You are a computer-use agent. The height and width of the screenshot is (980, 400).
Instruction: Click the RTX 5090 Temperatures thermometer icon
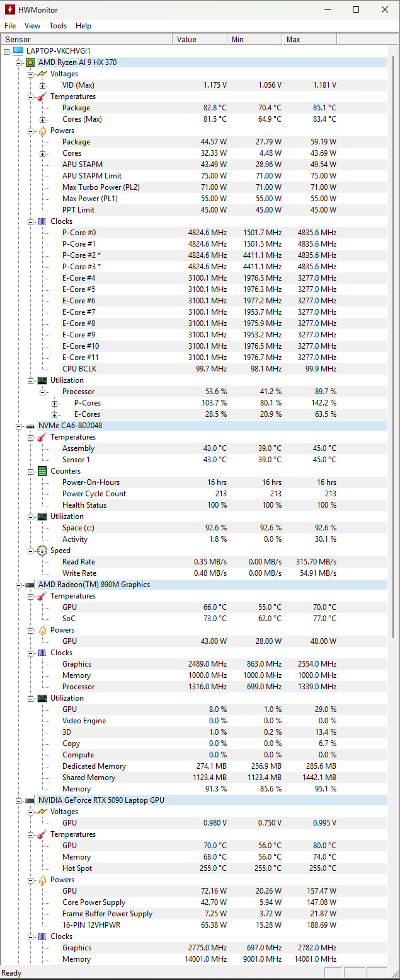(42, 834)
